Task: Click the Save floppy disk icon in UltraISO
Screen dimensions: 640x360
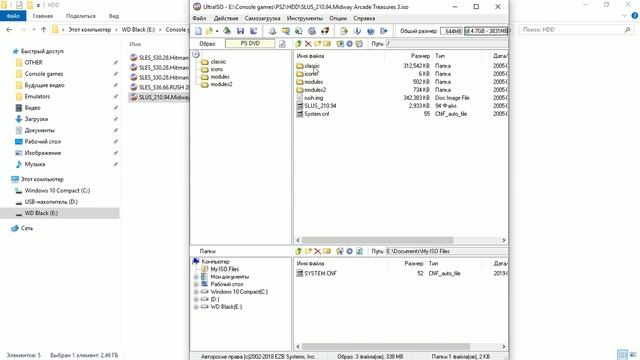Action: pos(240,31)
